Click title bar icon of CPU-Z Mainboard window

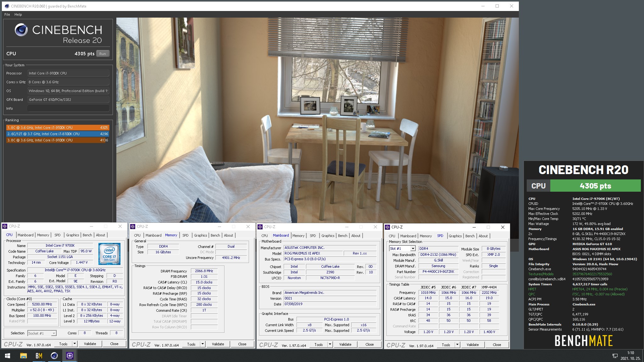tap(260, 227)
